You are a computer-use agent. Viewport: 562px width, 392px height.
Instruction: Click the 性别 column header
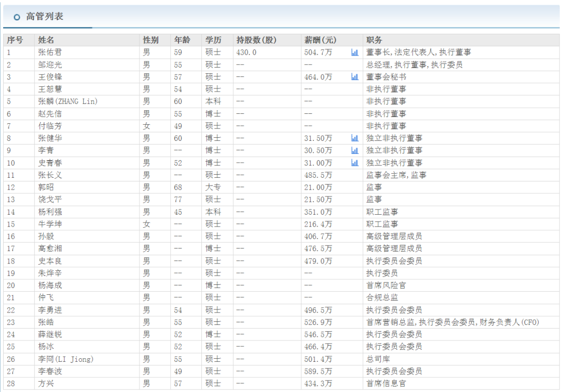point(150,40)
